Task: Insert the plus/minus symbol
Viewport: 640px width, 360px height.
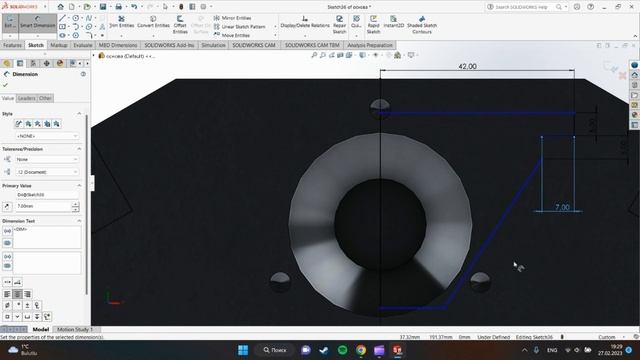Action: click(x=27, y=305)
